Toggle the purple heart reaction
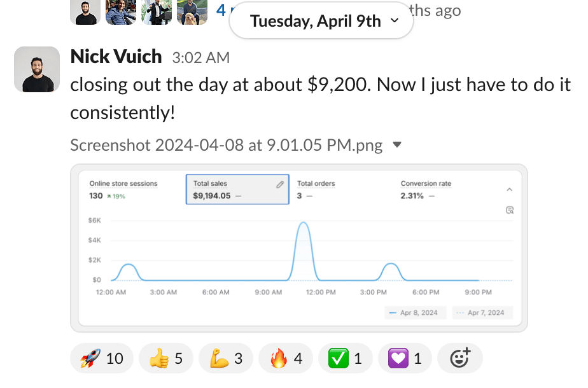The image size is (588, 388). tap(405, 359)
